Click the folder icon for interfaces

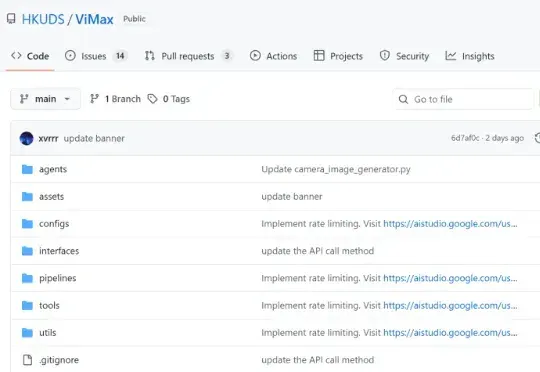pyautogui.click(x=27, y=251)
